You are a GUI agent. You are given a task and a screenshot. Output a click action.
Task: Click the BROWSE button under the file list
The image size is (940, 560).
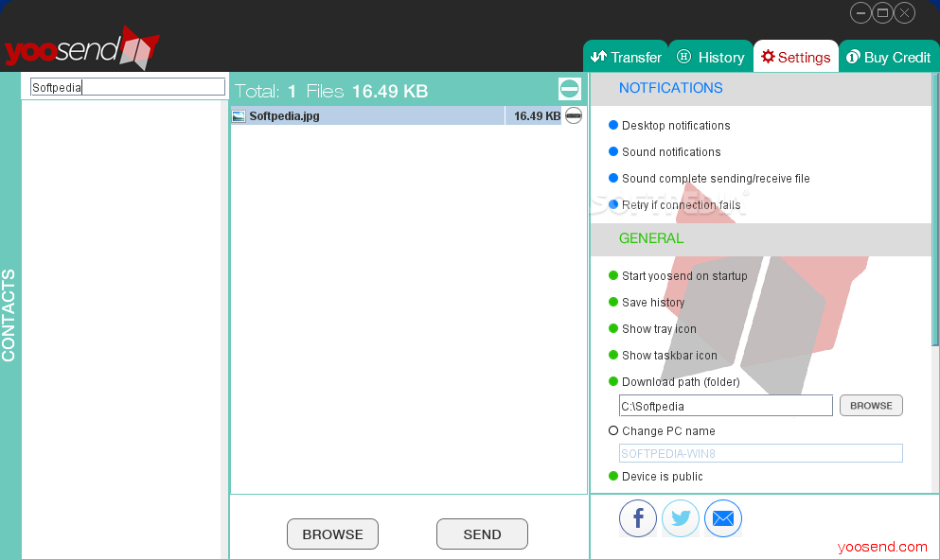coord(332,534)
